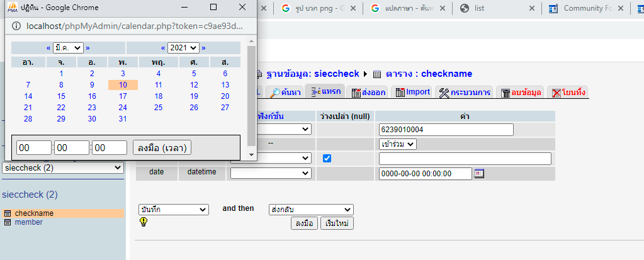Click the ลงมือ submit button
The width and height of the screenshot is (644, 260).
304,223
